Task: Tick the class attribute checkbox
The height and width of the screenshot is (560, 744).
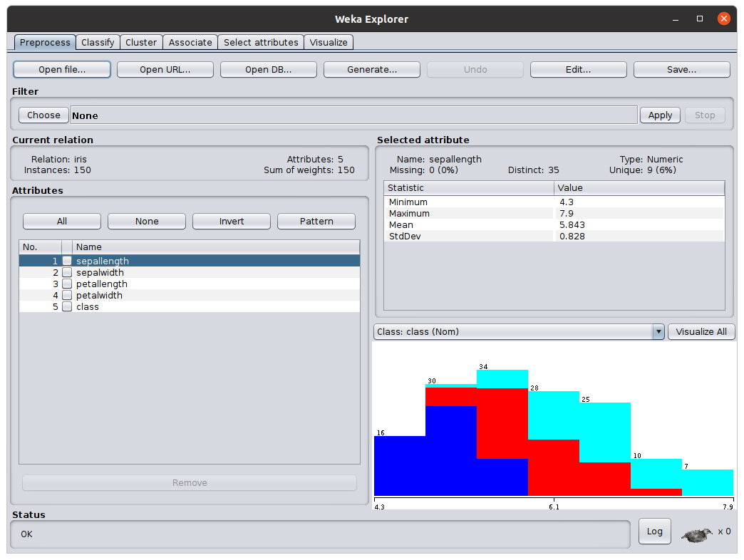Action: tap(67, 306)
